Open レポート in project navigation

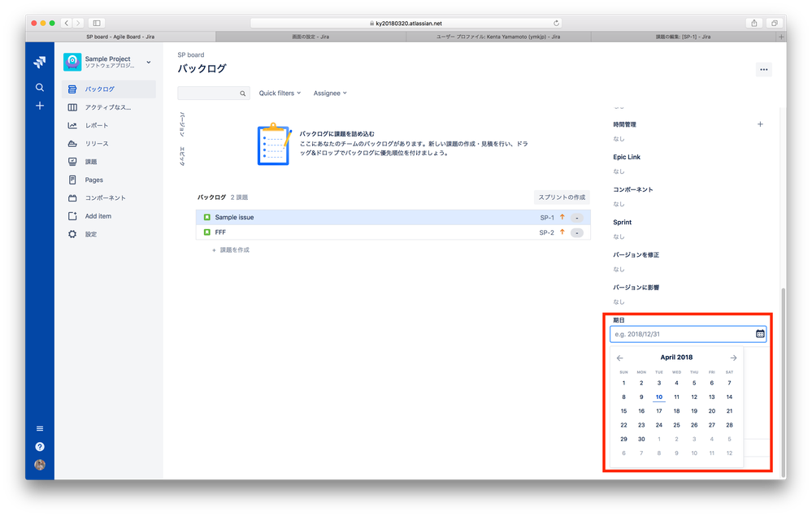109,125
